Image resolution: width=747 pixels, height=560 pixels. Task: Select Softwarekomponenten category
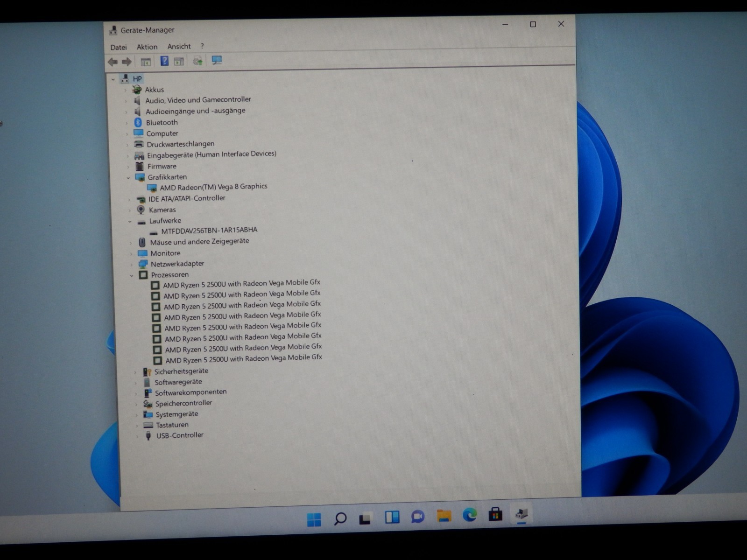pyautogui.click(x=191, y=393)
